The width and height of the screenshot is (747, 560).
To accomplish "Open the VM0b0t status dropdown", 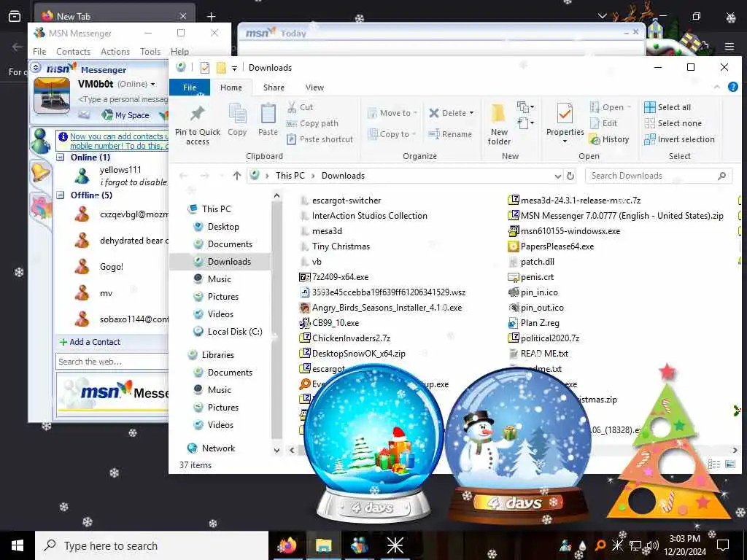I will click(153, 85).
